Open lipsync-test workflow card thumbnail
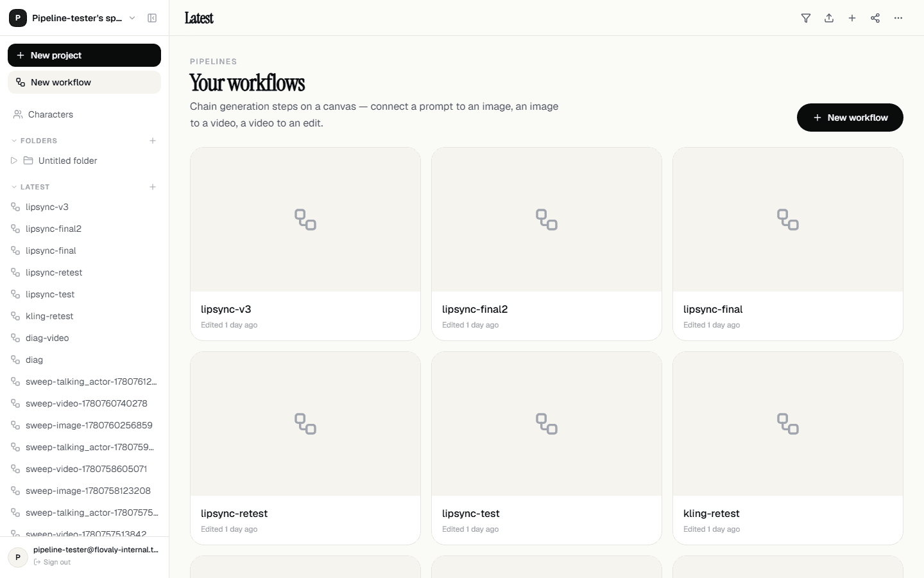Viewport: 924px width, 578px height. tap(547, 424)
